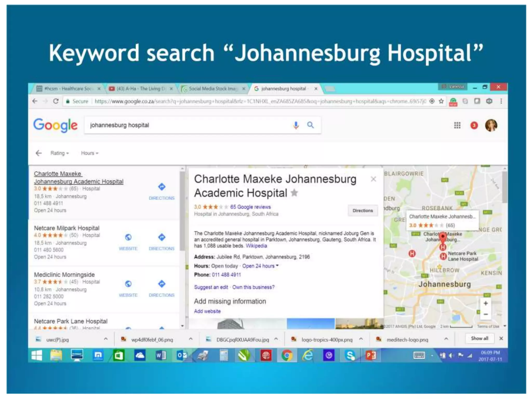Click the voice search microphone icon
This screenshot has width=532, height=399.
point(296,125)
